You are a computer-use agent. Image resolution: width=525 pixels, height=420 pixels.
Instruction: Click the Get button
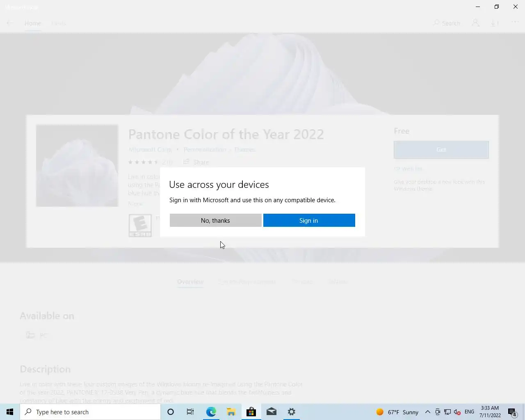click(441, 150)
